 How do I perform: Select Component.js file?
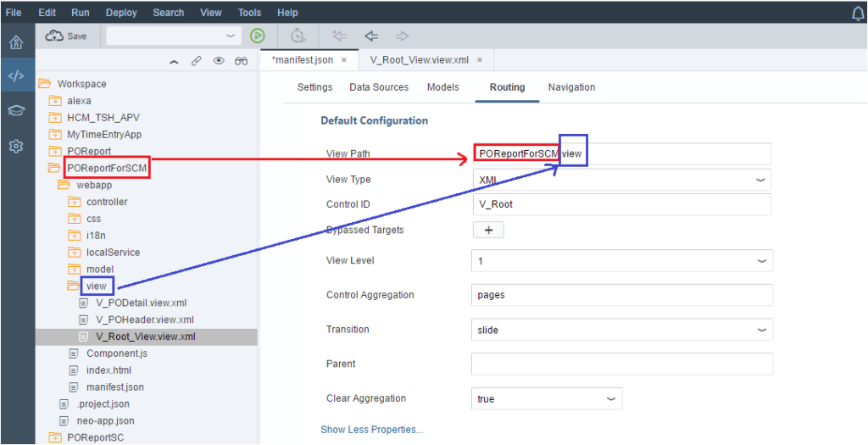116,353
